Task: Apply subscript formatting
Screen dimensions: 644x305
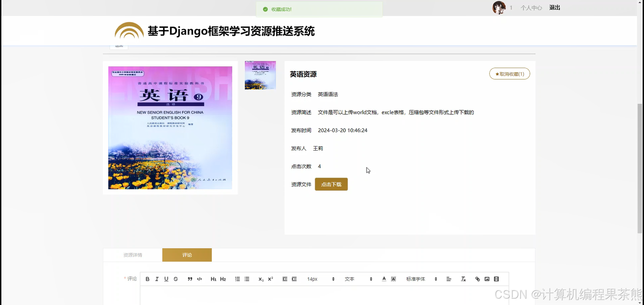Action: (261, 279)
